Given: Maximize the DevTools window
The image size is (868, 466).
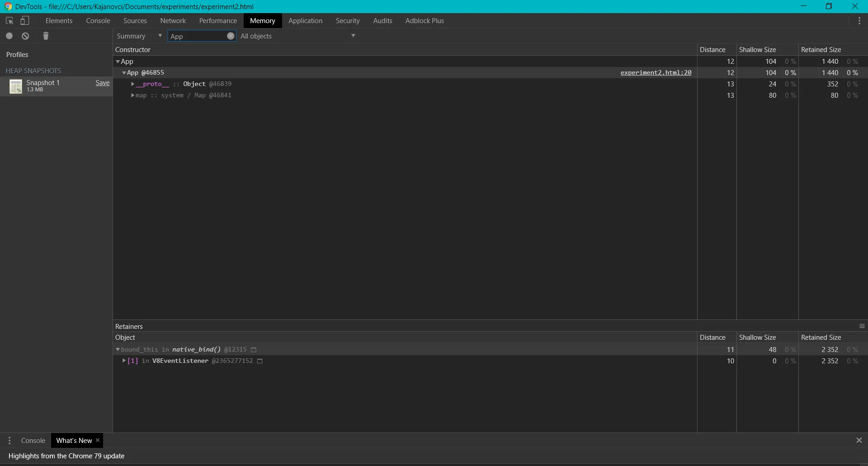Looking at the screenshot, I should [x=829, y=6].
